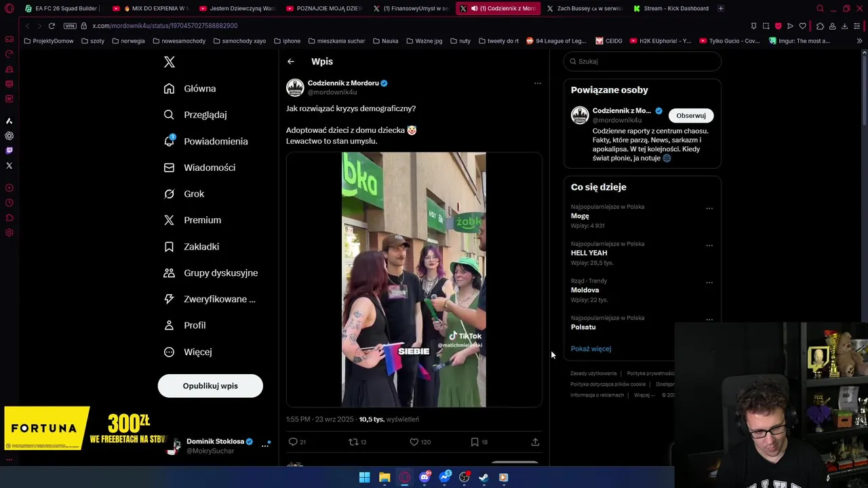Click the 10,5 tys. wyświetleń count
This screenshot has width=868, height=488.
tap(389, 420)
